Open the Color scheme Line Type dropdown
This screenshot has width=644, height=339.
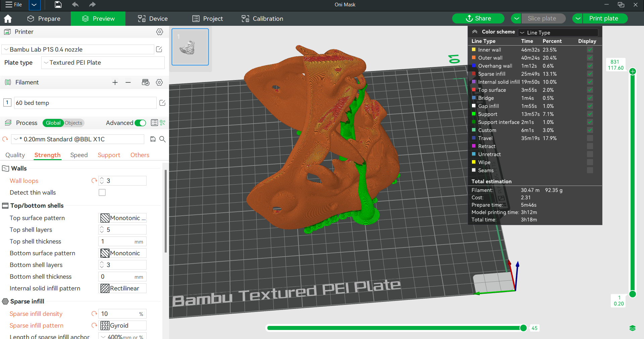[558, 32]
